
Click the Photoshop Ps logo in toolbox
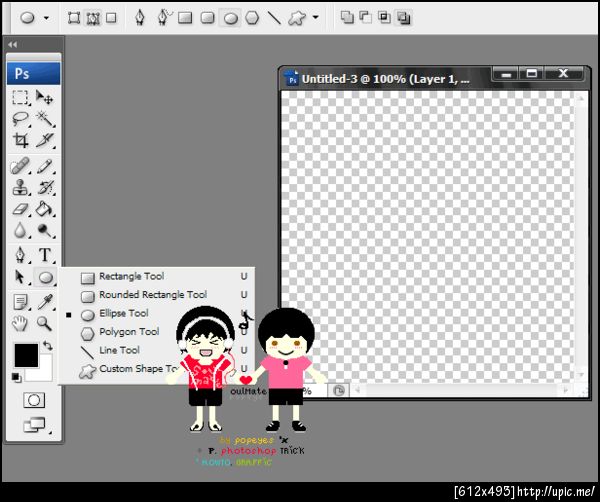click(x=34, y=73)
